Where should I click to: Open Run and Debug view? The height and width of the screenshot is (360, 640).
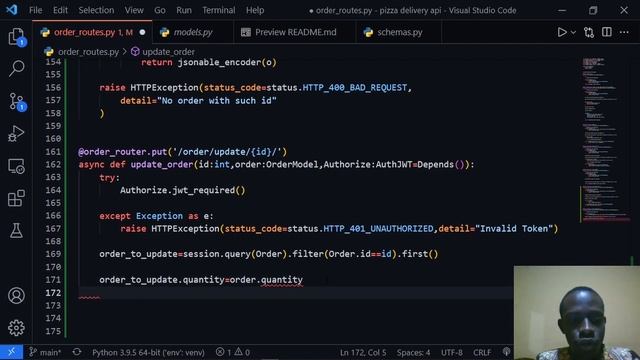16,133
